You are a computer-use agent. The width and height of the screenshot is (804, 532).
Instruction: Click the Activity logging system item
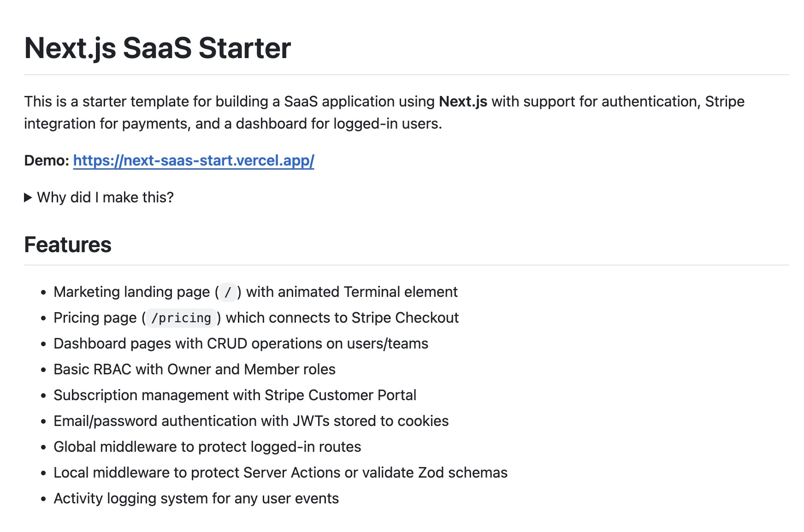(196, 498)
